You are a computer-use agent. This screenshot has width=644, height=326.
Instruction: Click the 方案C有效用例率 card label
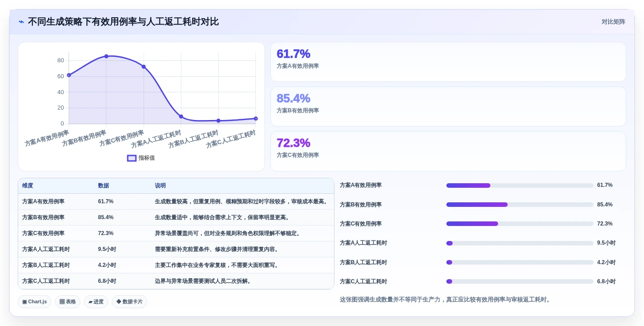tap(298, 155)
